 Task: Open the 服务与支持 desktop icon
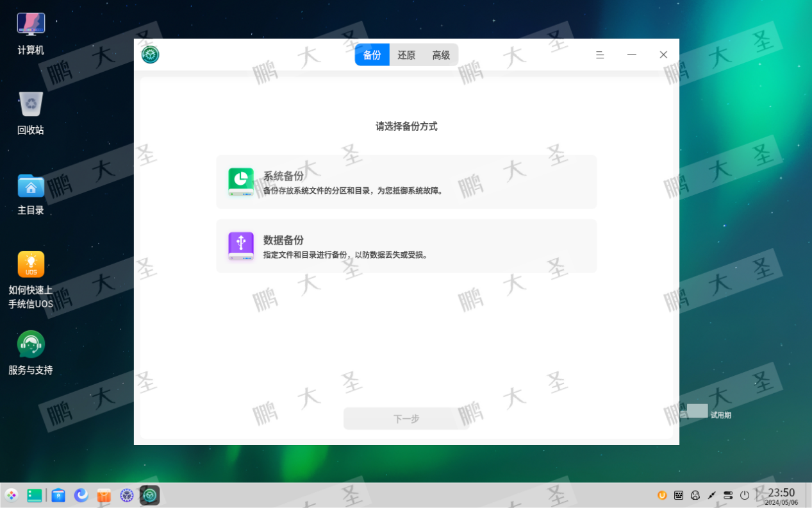pos(31,353)
